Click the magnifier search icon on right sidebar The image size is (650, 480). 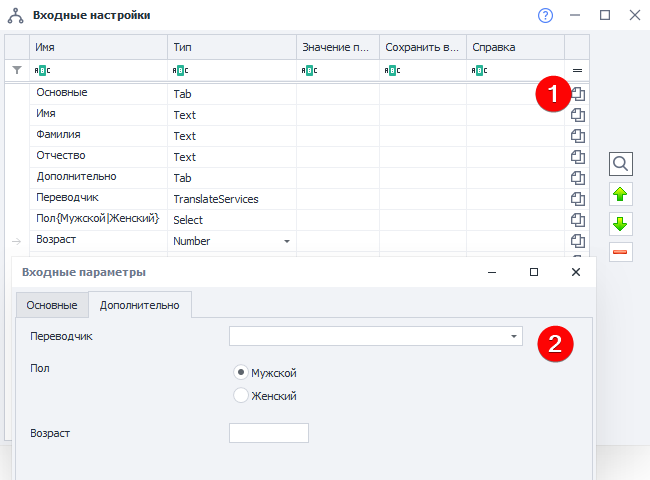tap(620, 164)
